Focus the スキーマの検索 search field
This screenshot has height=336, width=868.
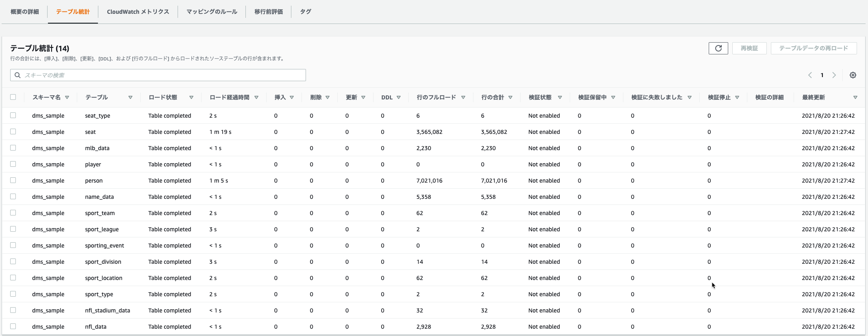pos(158,75)
